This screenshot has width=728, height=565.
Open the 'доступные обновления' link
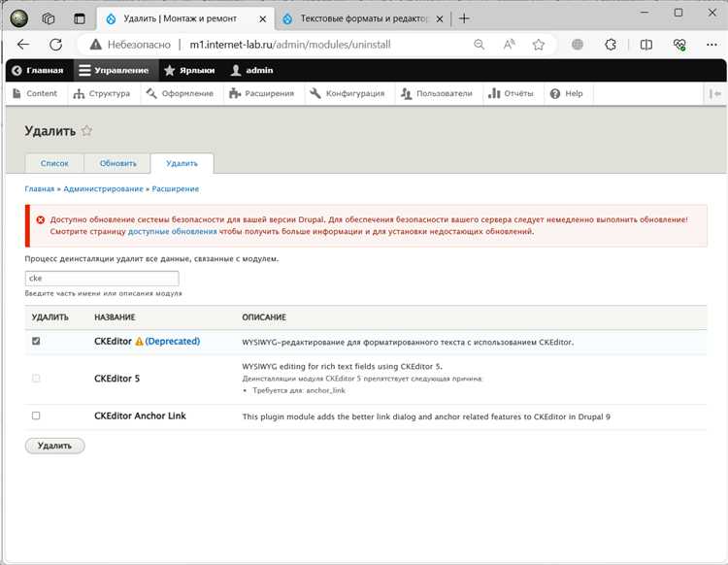pos(172,231)
